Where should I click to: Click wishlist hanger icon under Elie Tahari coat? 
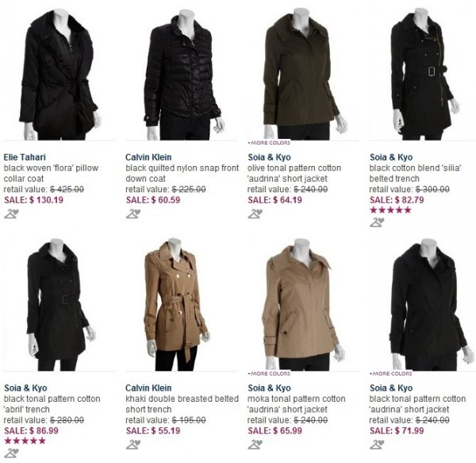[12, 214]
